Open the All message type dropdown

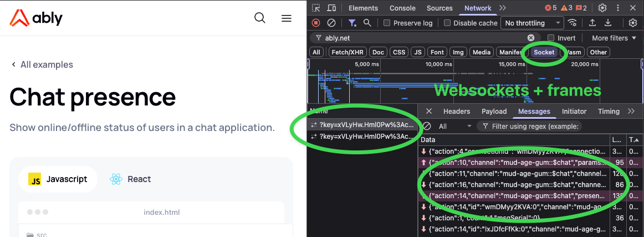coord(455,127)
